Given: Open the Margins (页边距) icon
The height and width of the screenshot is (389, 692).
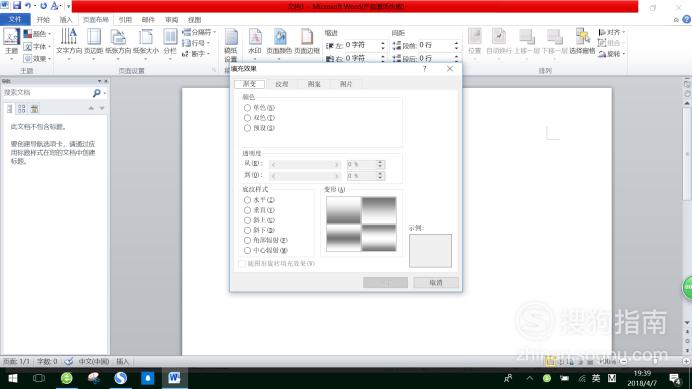Looking at the screenshot, I should (x=94, y=43).
